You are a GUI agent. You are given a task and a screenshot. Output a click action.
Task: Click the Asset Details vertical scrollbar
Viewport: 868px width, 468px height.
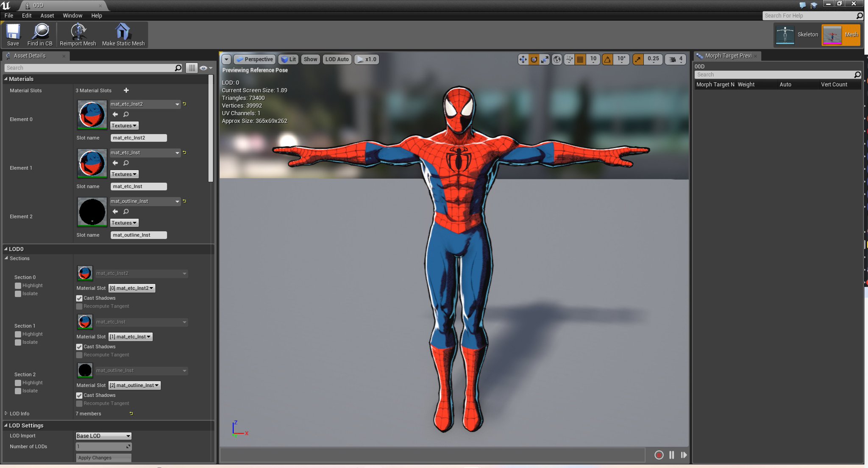tap(211, 129)
